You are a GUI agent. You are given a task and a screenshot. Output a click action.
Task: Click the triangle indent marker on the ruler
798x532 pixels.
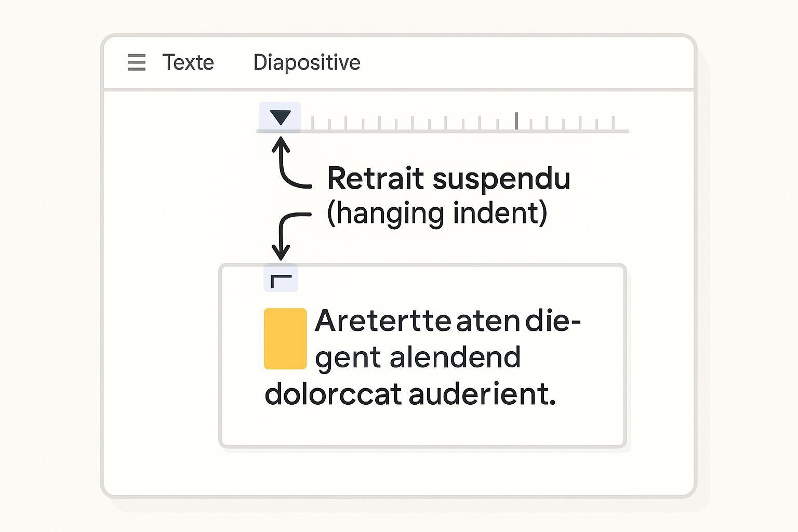coord(281,117)
